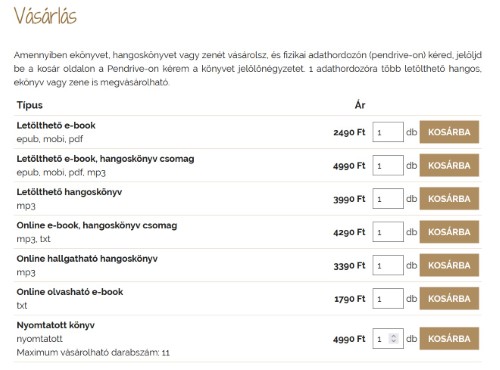Click quantity field for the 4990 Ft download package
Screen dimensions: 500x370
[388, 165]
